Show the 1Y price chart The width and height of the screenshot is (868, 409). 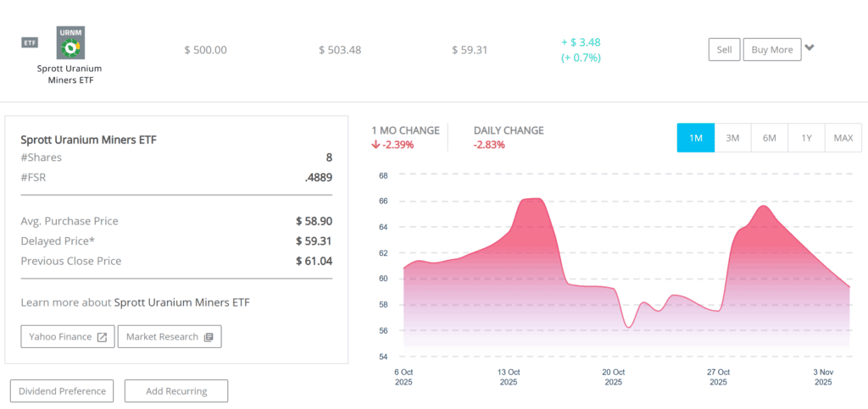(806, 138)
